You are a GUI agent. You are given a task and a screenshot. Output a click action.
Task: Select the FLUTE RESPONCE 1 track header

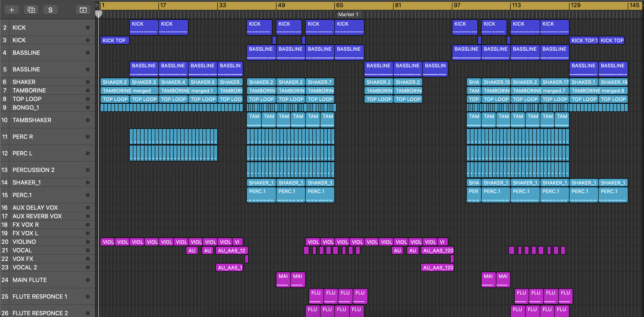(x=40, y=297)
